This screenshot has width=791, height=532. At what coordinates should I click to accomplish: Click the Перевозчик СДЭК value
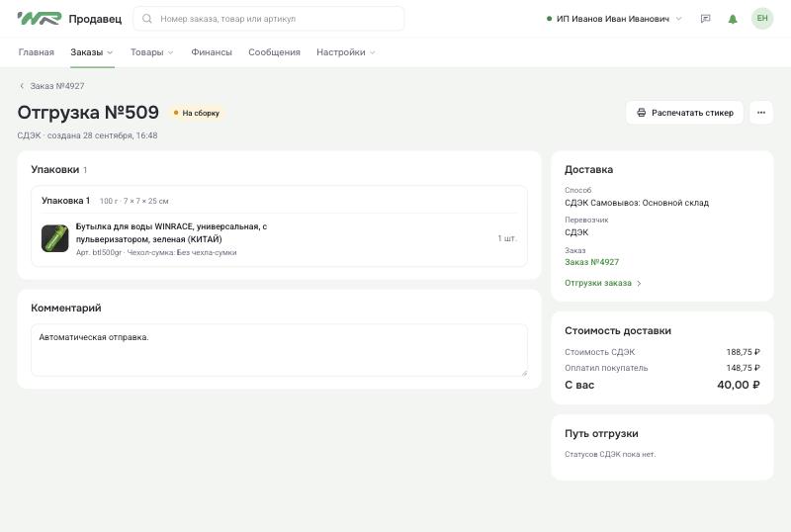pos(576,232)
